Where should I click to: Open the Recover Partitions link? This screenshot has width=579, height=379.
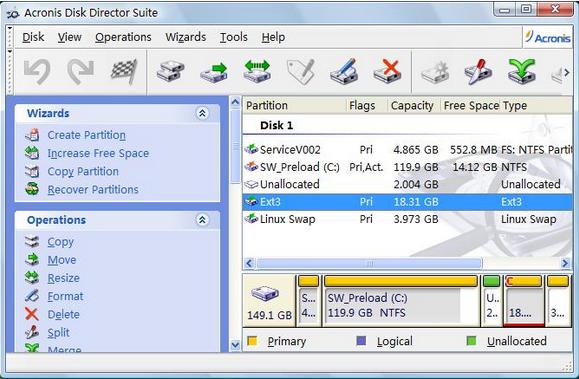tap(93, 190)
